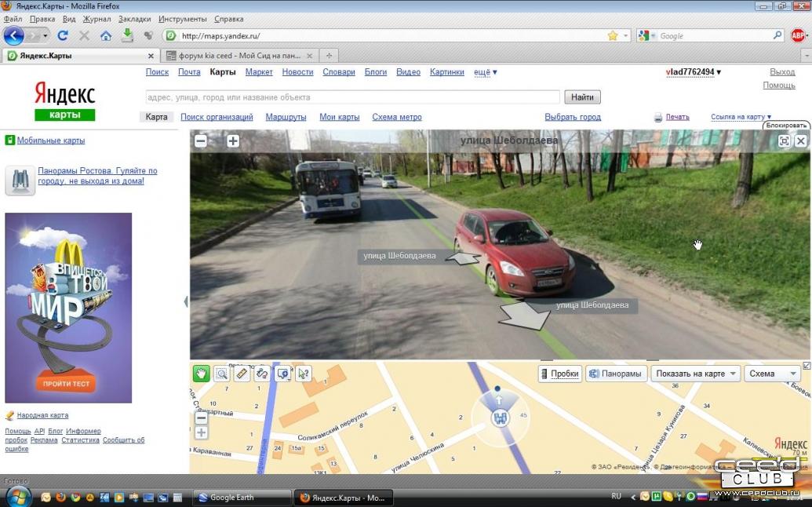Close the street panorama viewer
The width and height of the screenshot is (812, 507).
point(800,140)
